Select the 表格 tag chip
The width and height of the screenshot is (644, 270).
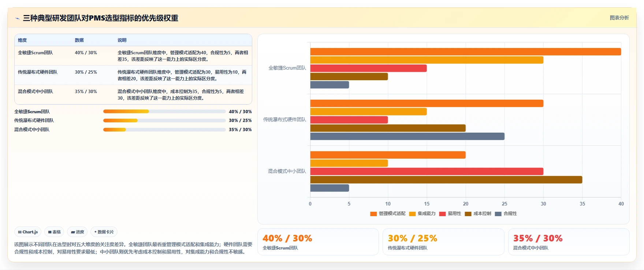click(x=54, y=232)
